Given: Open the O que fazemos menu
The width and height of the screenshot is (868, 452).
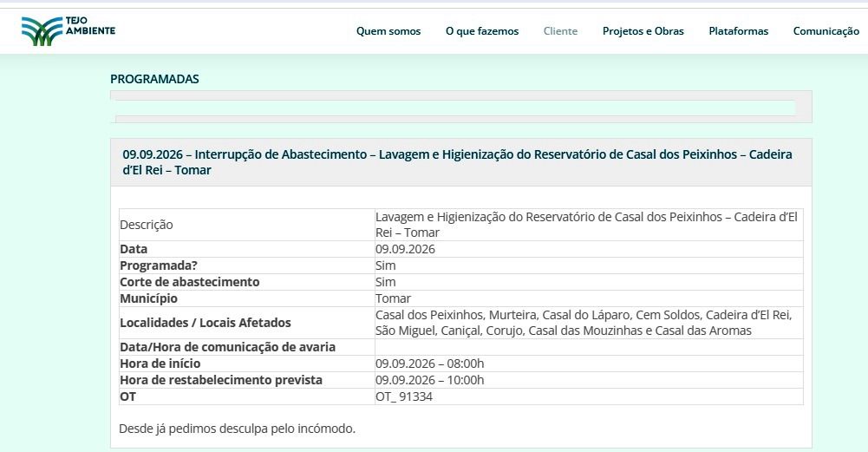Looking at the screenshot, I should coord(481,31).
